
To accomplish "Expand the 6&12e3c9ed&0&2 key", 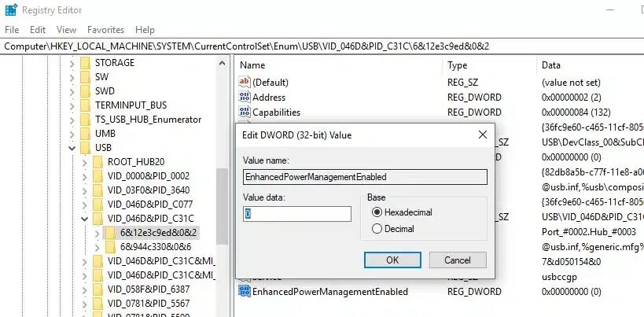I will point(98,234).
